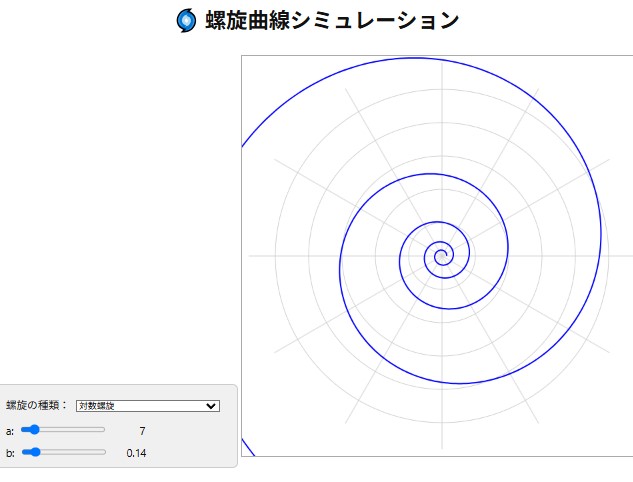Click the a: parameter label
Screen dimensions: 633x482
pyautogui.click(x=10, y=430)
